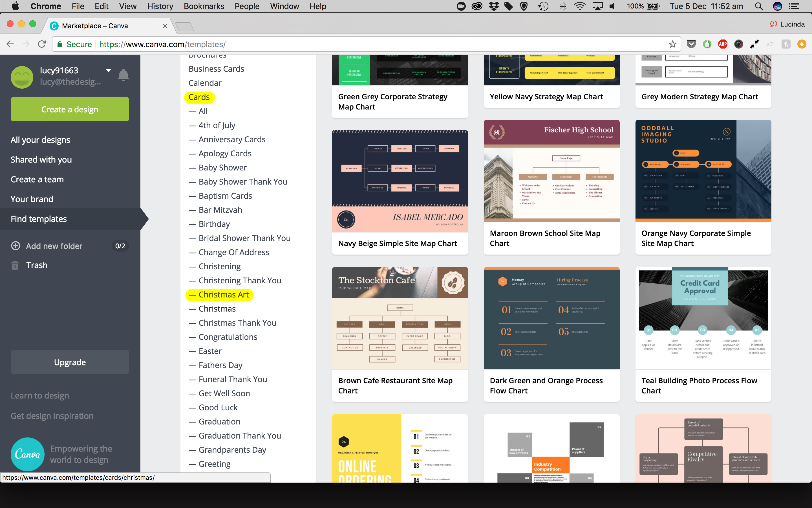The width and height of the screenshot is (812, 508).
Task: Open the View menu
Action: [x=127, y=6]
